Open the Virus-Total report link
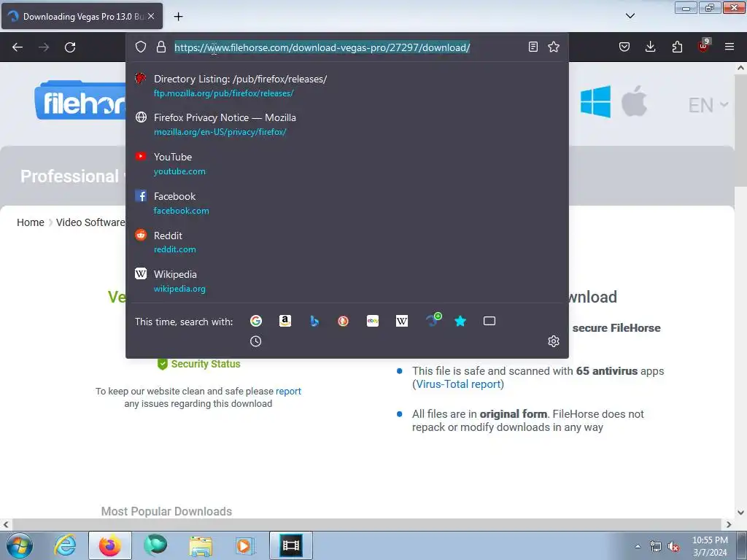Viewport: 747px width, 560px height. tap(458, 384)
